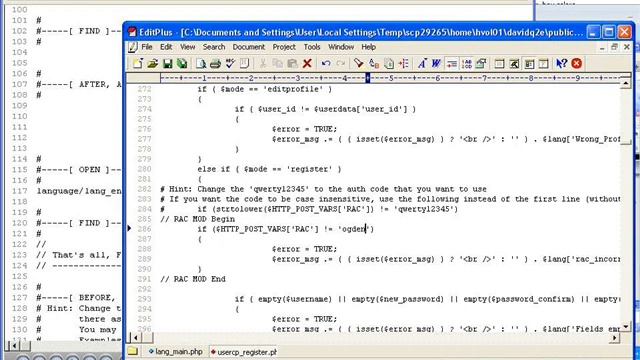
Task: Click the editor's horizontal scrollbar right arrow
Action: (x=615, y=338)
